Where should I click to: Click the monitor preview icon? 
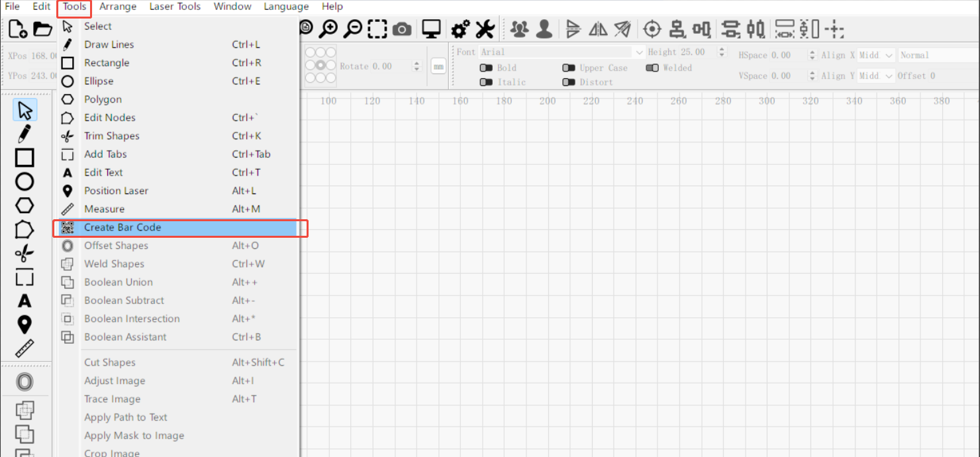click(432, 29)
